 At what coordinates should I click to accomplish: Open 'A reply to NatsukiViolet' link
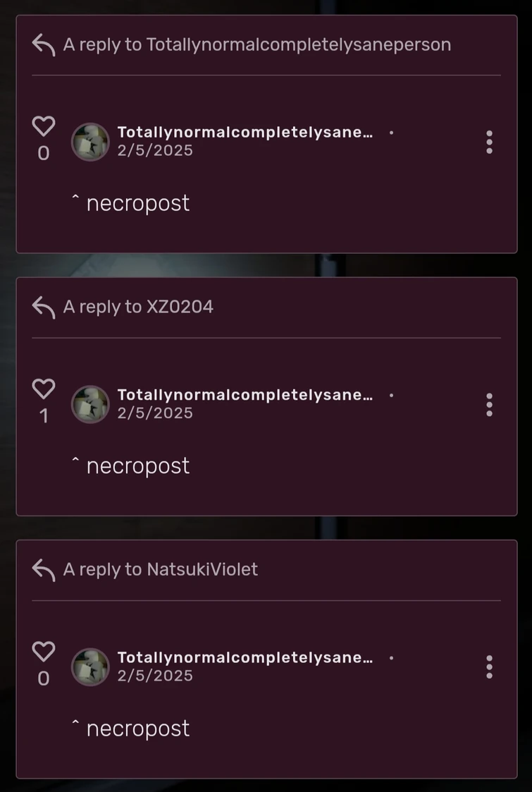[x=161, y=570]
